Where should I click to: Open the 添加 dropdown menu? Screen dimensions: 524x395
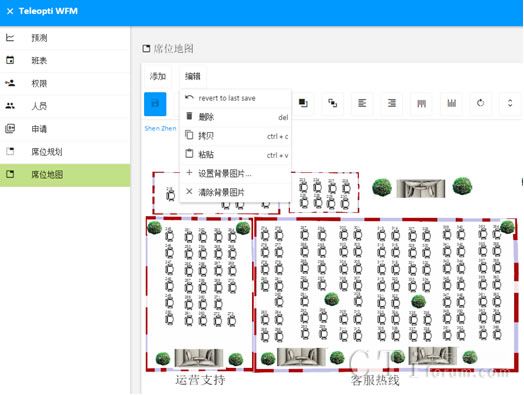click(x=158, y=77)
